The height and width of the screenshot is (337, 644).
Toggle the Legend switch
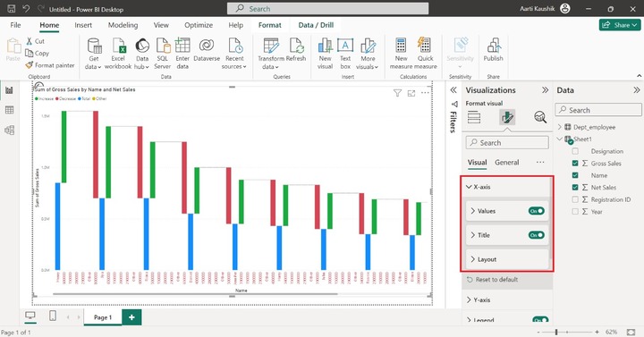(540, 320)
